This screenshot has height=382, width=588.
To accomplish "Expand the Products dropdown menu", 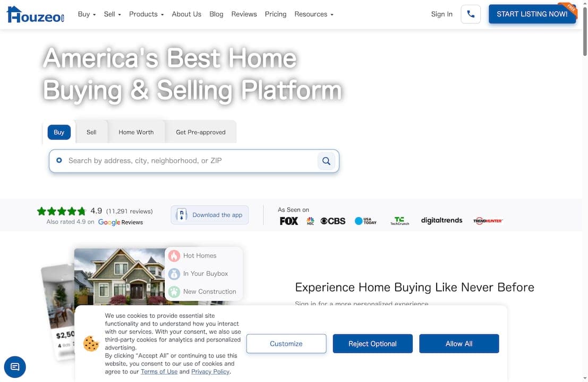I will [x=146, y=14].
